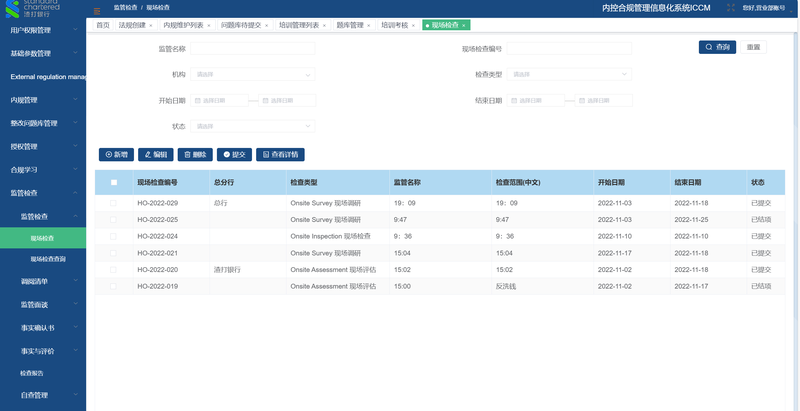800x411 pixels.
Task: Click the 监管名称 input field
Action: coord(253,48)
